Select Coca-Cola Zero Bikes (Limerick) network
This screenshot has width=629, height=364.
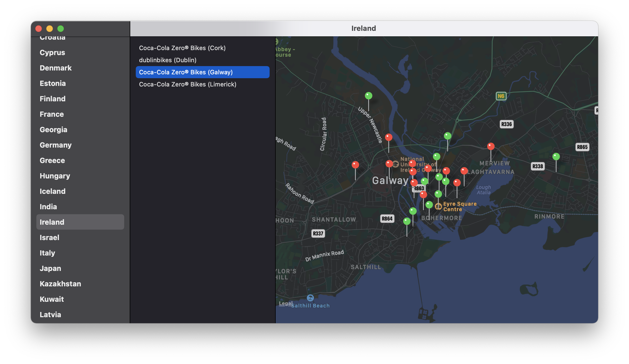[202, 84]
